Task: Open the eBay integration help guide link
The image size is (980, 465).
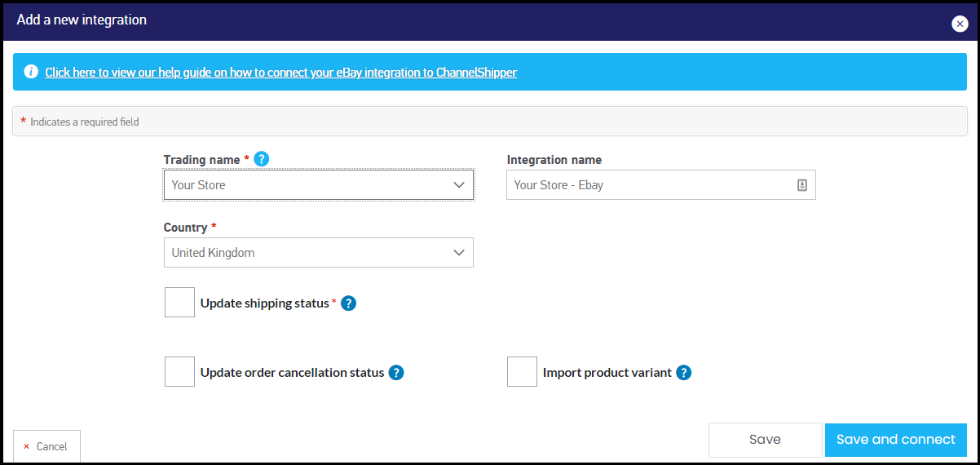Action: [x=281, y=73]
